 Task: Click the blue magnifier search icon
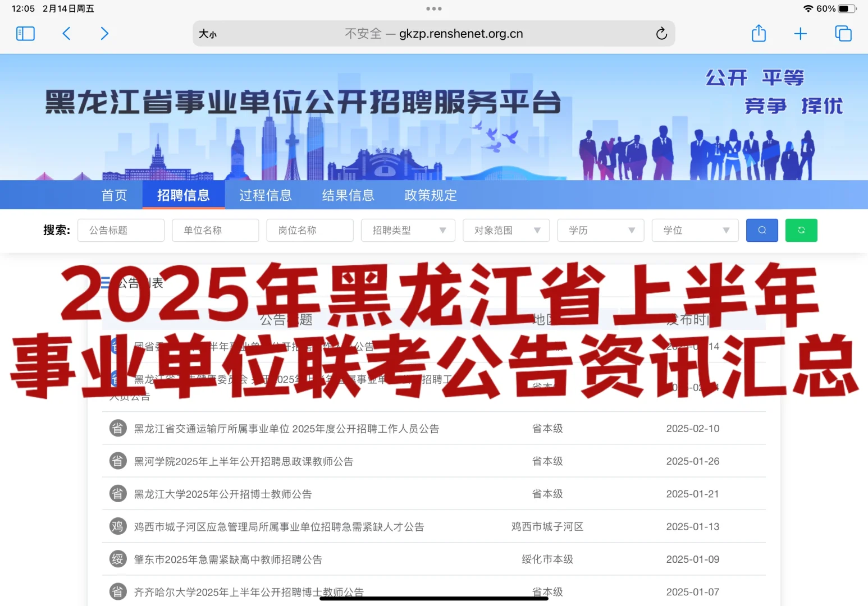[761, 230]
